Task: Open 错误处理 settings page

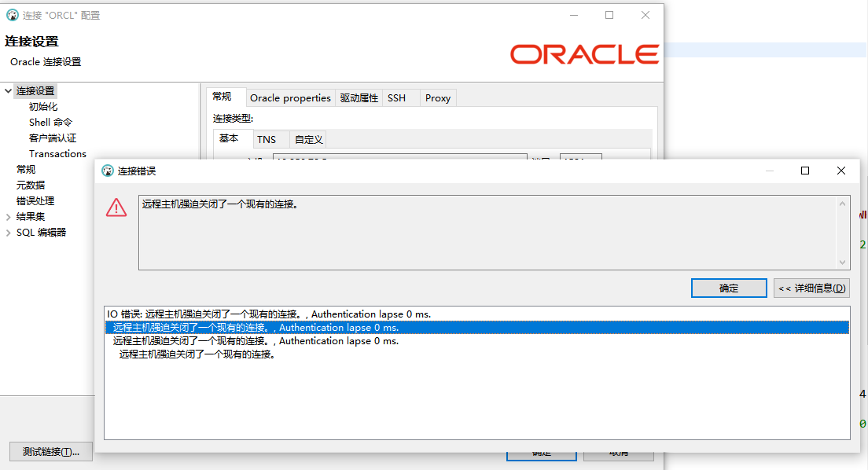Action: click(35, 201)
